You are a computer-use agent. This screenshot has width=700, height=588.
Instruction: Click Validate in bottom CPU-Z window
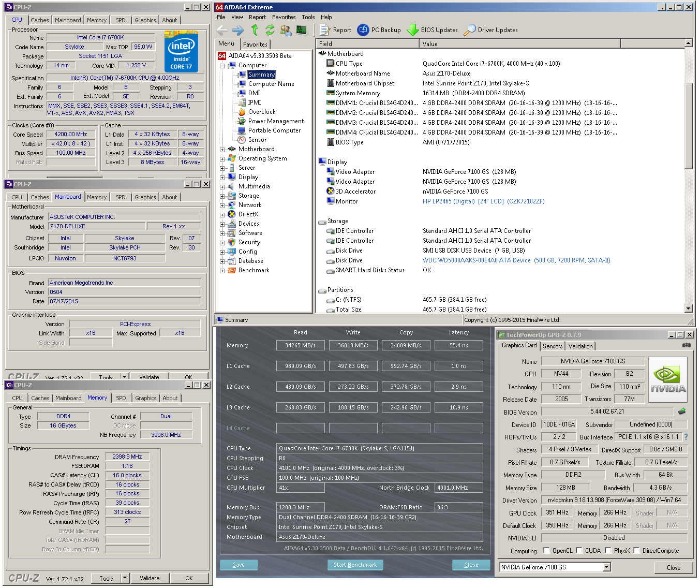coord(150,578)
